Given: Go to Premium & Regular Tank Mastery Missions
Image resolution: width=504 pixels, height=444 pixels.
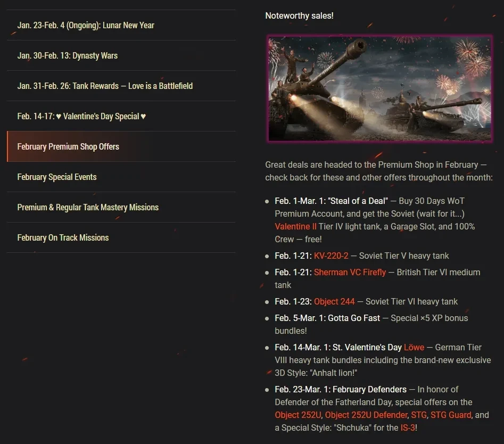Looking at the screenshot, I should click(88, 207).
